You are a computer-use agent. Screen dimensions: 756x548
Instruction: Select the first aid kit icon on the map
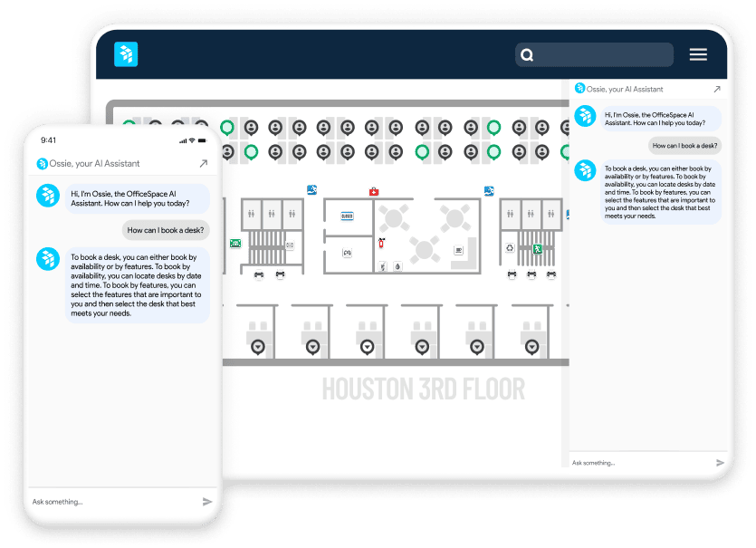click(373, 191)
